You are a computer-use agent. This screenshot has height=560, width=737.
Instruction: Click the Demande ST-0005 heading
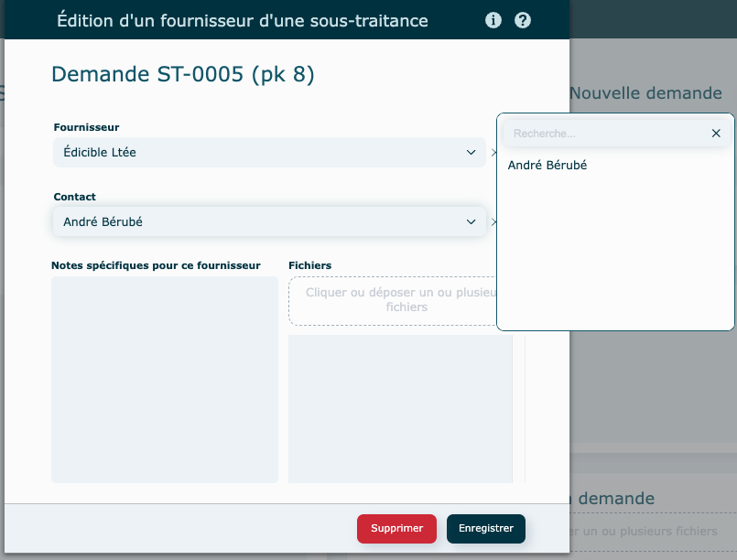click(x=183, y=75)
